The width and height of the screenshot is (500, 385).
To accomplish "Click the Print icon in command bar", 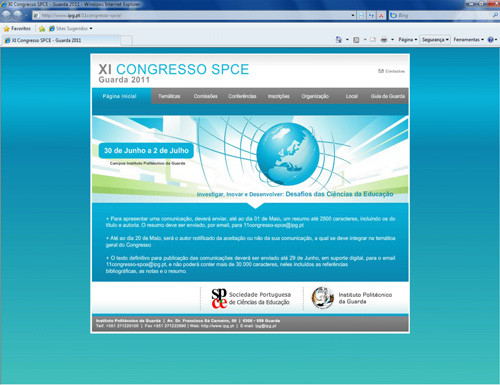I will pos(384,40).
